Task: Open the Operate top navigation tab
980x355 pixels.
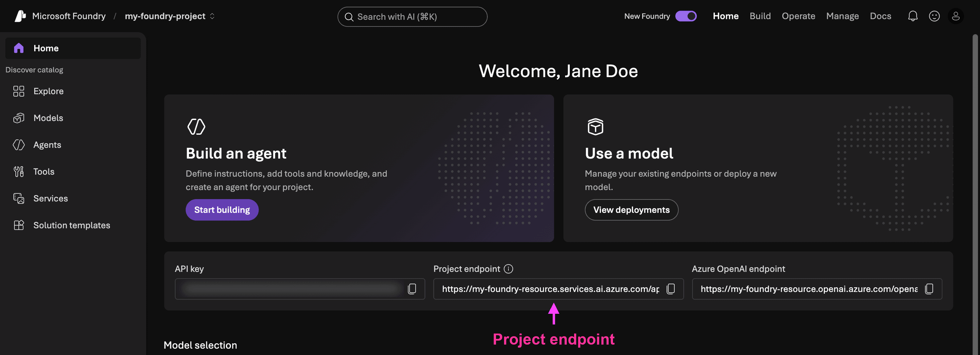Action: pos(798,16)
